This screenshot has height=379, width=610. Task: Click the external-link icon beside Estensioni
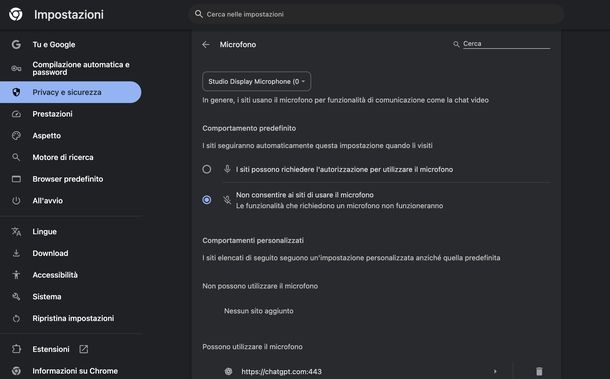click(x=84, y=349)
